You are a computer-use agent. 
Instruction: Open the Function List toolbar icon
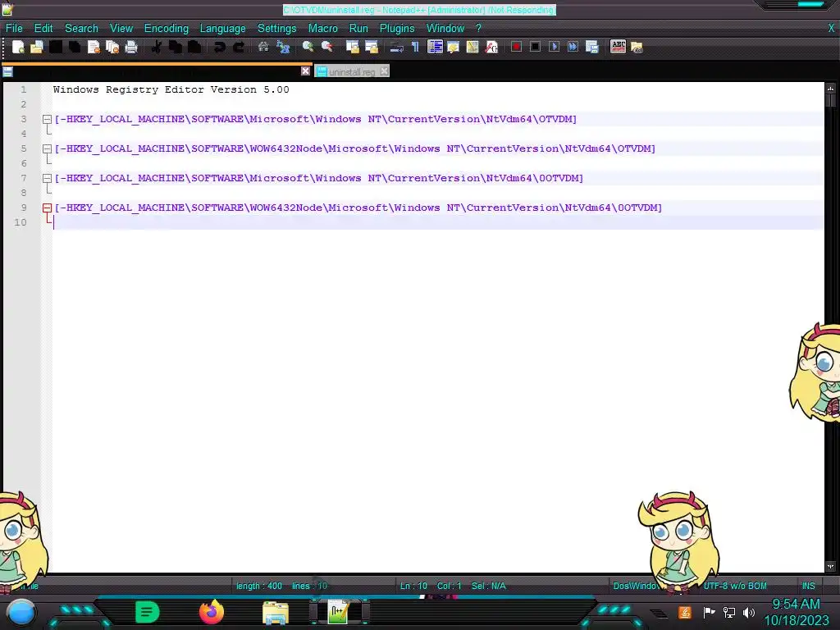491,47
